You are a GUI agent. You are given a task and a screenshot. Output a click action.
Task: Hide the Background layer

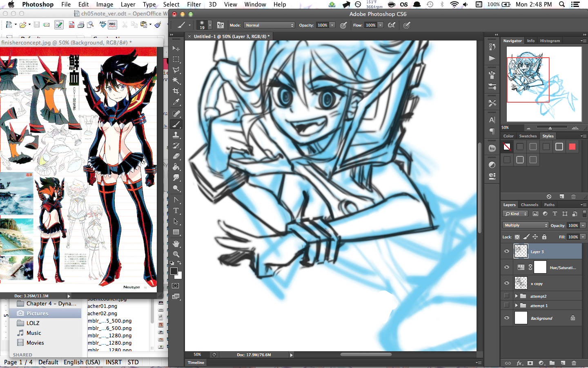[x=507, y=318]
